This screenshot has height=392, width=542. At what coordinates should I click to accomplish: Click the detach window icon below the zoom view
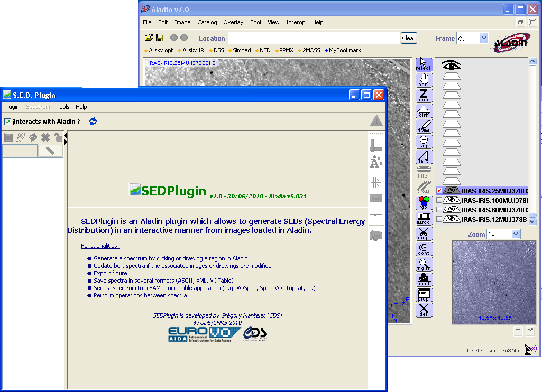point(530,331)
